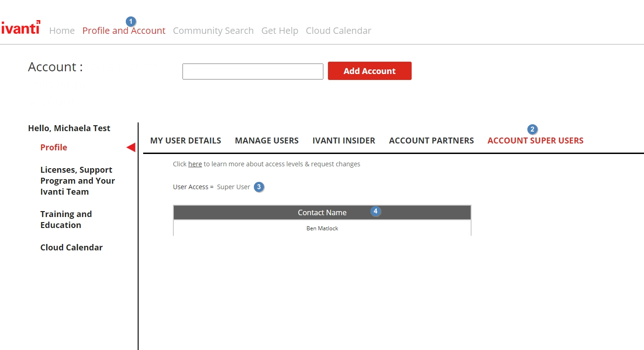Viewport: 644px width, 350px height.
Task: Go to Home in top navigation
Action: click(62, 31)
